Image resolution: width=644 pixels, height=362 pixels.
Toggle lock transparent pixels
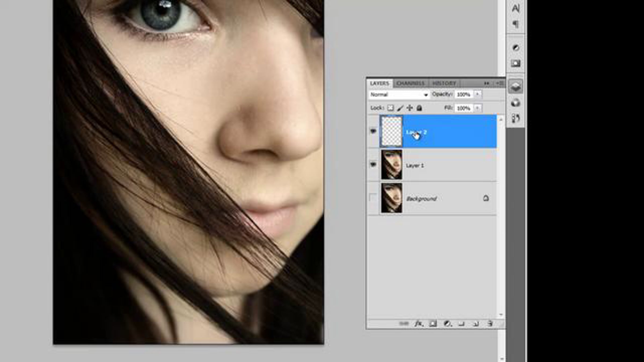click(391, 108)
